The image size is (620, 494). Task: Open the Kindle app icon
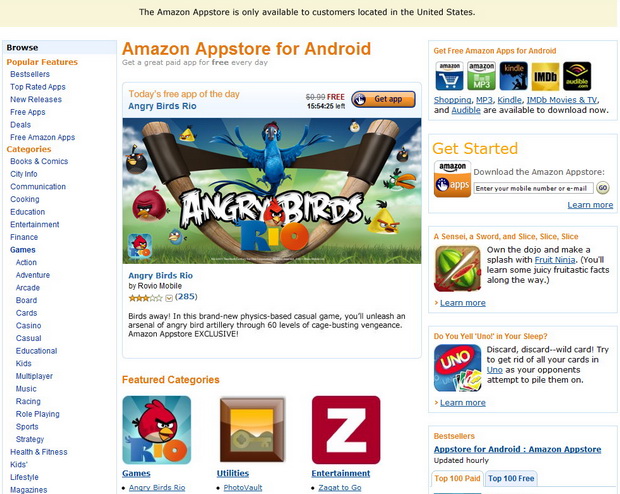tap(513, 76)
